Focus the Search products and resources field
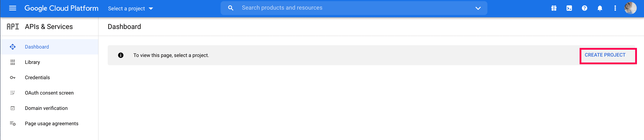This screenshot has width=644, height=140. (x=350, y=8)
